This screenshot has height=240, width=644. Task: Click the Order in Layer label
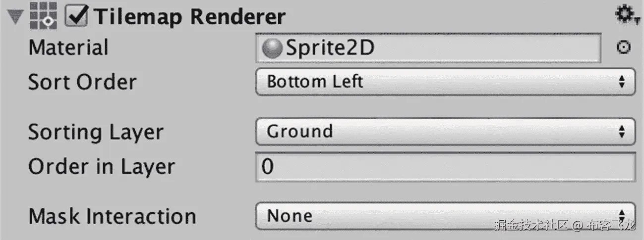click(102, 167)
